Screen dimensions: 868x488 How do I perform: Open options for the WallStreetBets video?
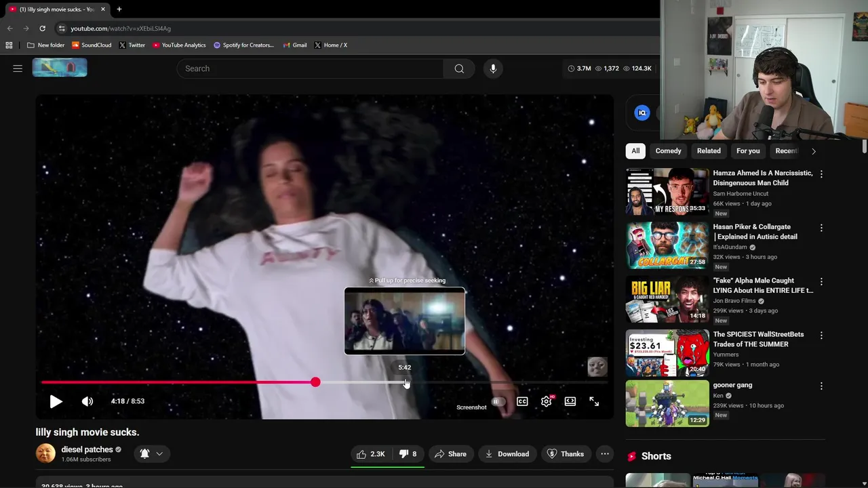(x=821, y=335)
